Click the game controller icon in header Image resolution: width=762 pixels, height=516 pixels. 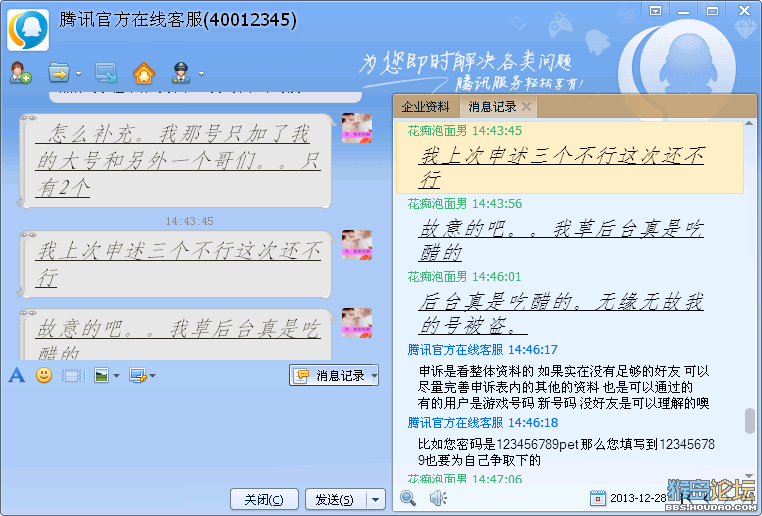click(560, 26)
